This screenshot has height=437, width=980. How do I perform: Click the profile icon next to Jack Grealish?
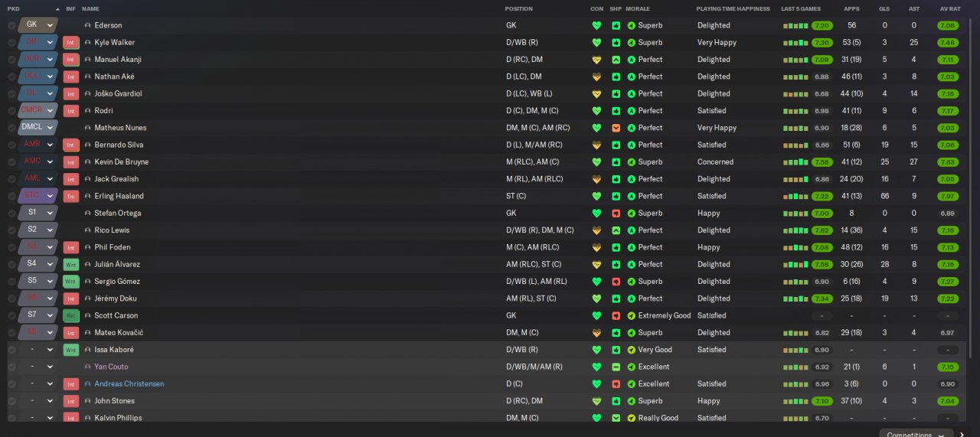(88, 179)
